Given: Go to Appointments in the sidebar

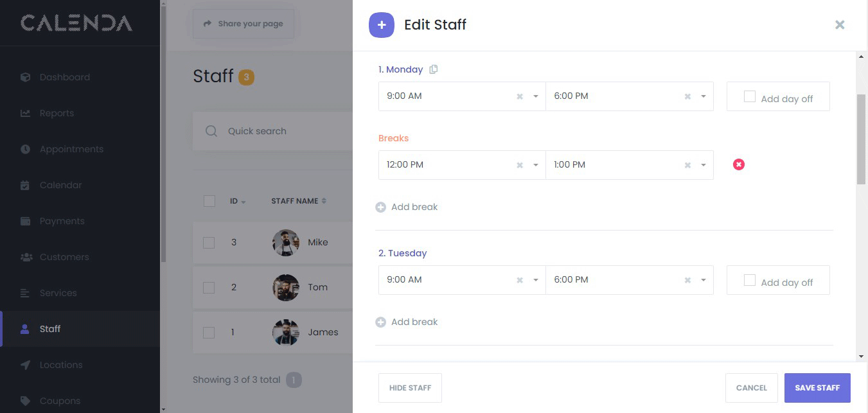Looking at the screenshot, I should pos(71,149).
